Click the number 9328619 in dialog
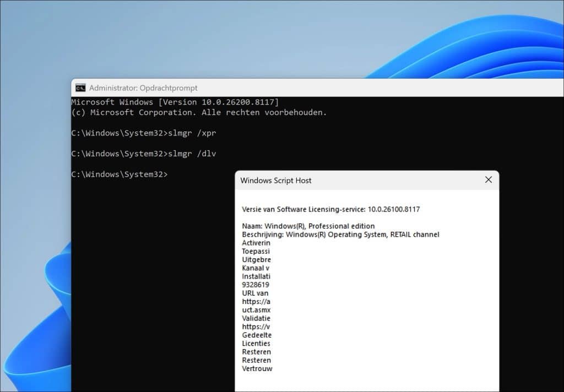 pos(256,285)
